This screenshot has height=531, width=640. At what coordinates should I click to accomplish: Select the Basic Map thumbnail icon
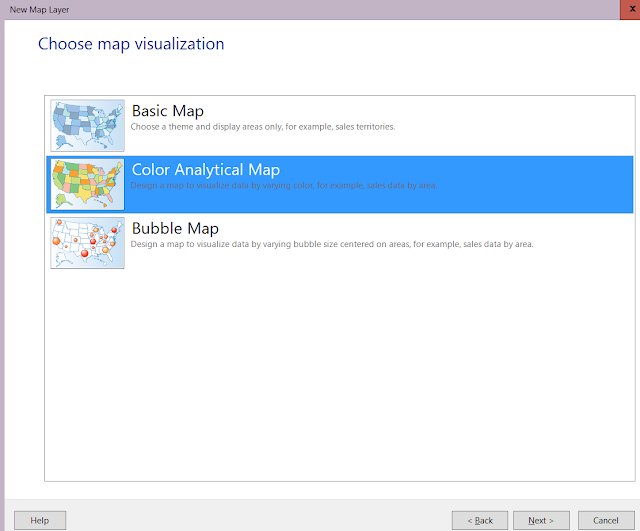[x=87, y=125]
